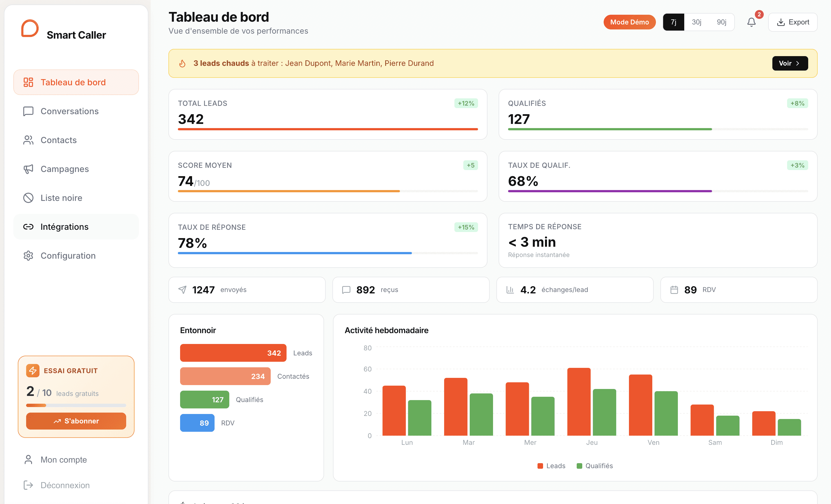Image resolution: width=831 pixels, height=504 pixels.
Task: Open Campagnes via megaphone icon
Action: click(28, 169)
